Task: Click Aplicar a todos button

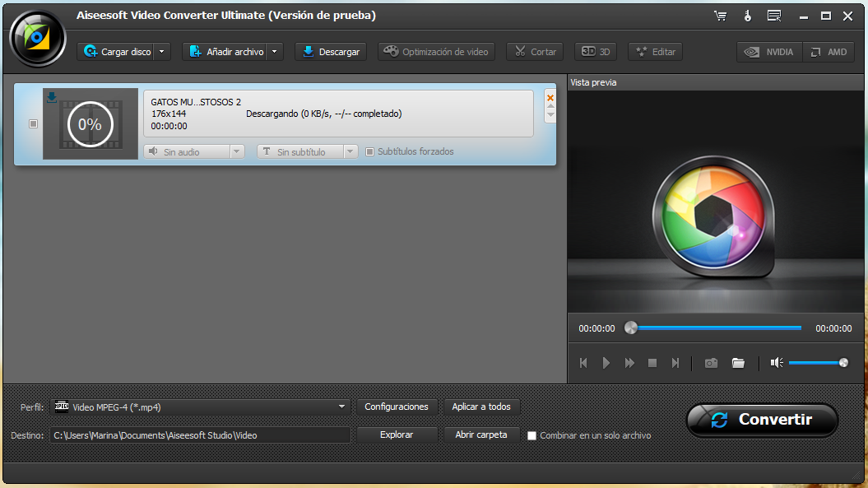Action: click(x=481, y=407)
